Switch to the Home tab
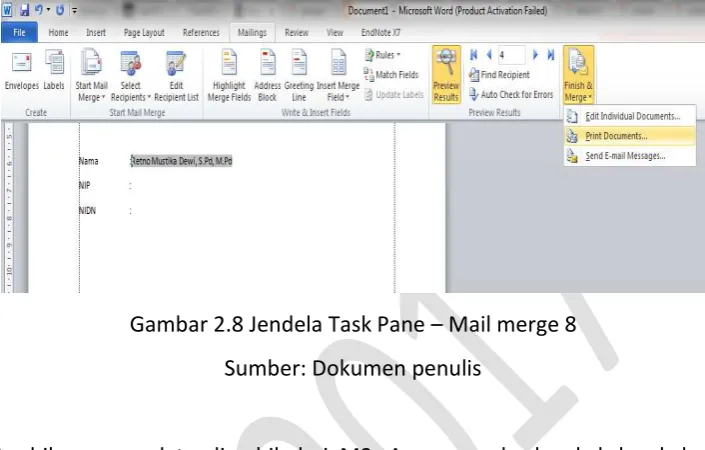705x450 pixels. coord(58,32)
